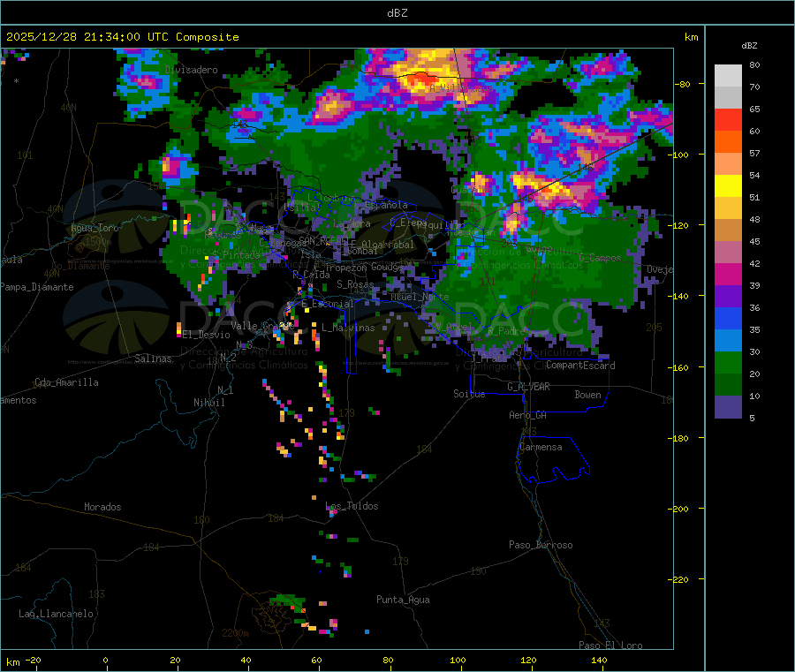This screenshot has height=672, width=795.
Task: Select the dark blue legend band between 36 and 35
Action: coord(728,319)
